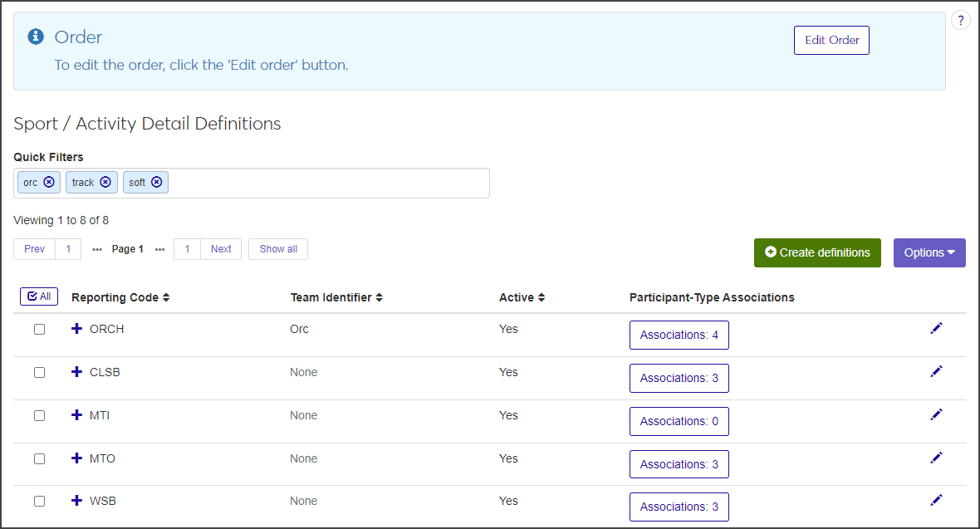Screen dimensions: 980x529
Task: Expand the CLSB row with plus icon
Action: (77, 372)
